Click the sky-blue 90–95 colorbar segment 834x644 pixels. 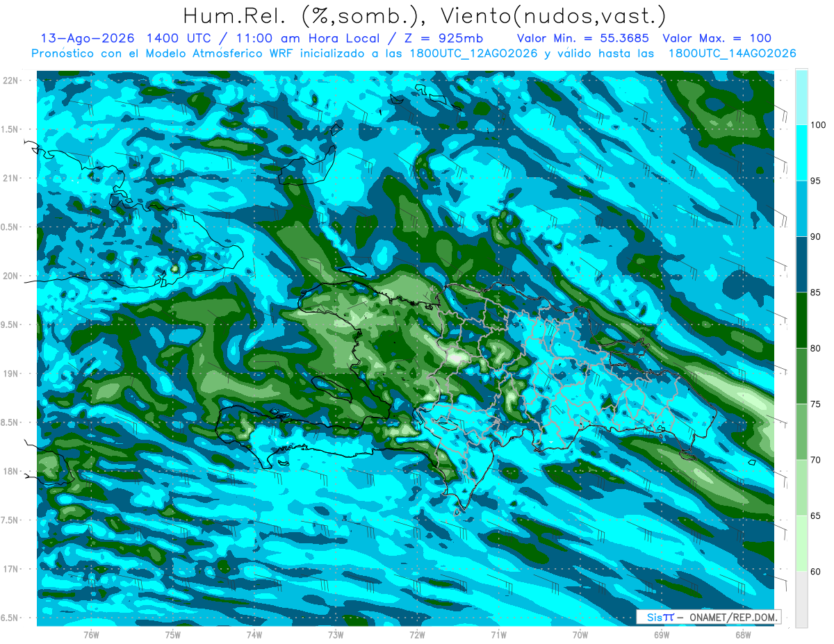tap(801, 209)
